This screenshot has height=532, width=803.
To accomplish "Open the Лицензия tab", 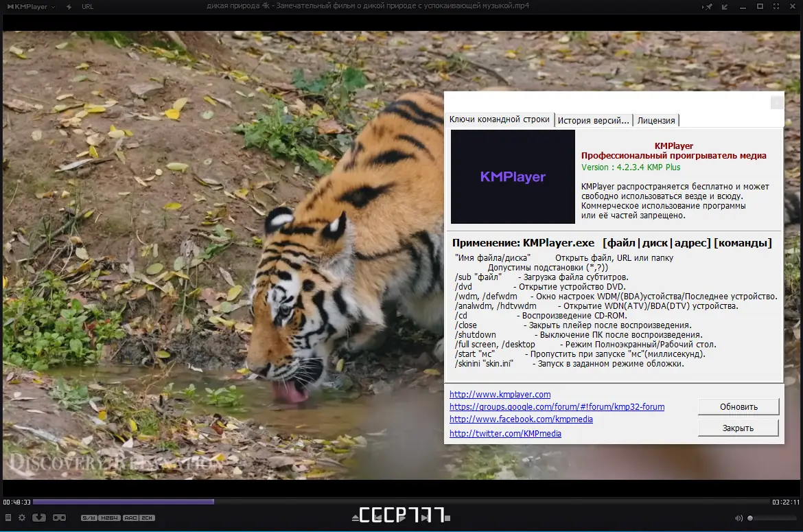I will point(656,120).
